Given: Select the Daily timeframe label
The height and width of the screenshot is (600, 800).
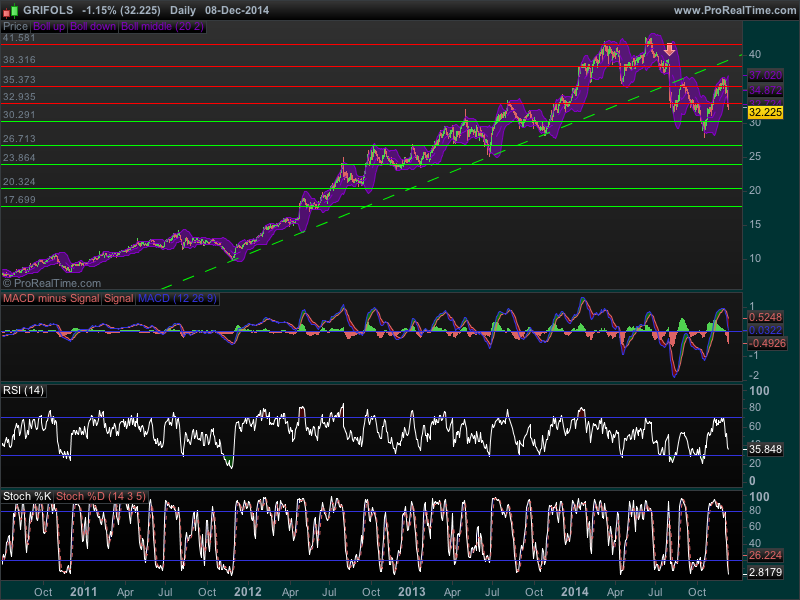Looking at the screenshot, I should click(x=183, y=10).
